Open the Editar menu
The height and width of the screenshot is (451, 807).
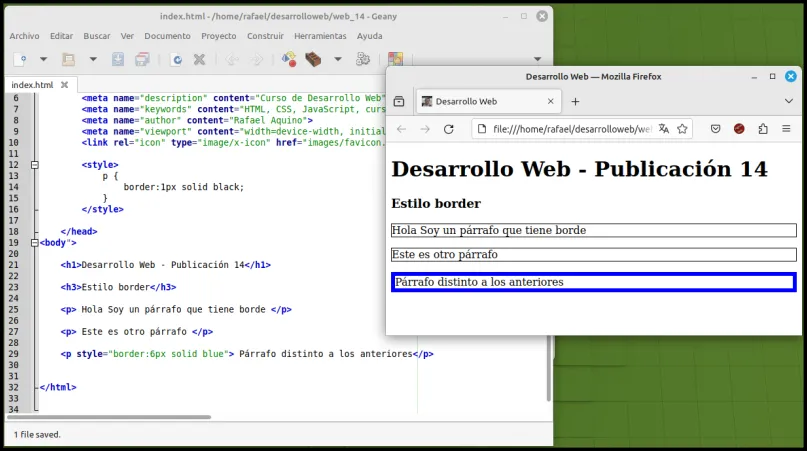click(61, 36)
